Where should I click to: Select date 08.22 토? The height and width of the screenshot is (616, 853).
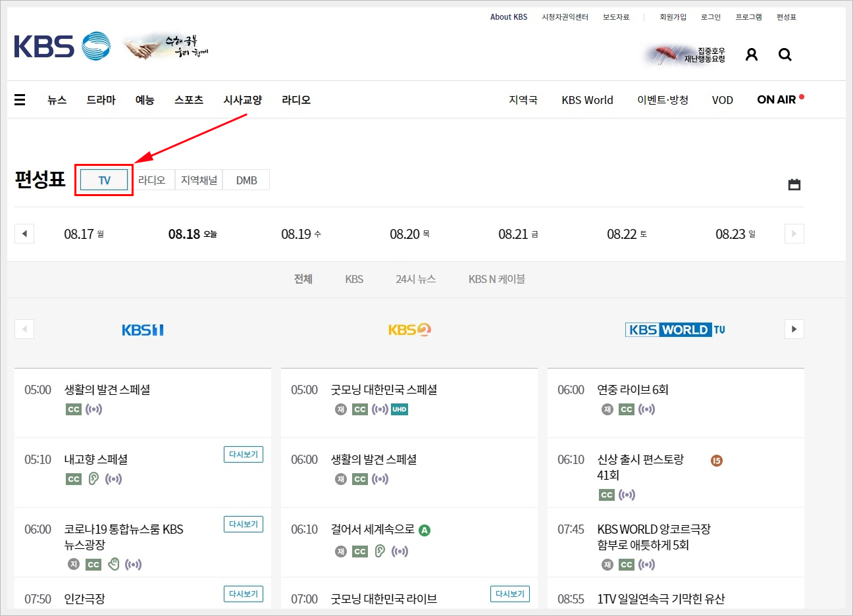point(627,234)
